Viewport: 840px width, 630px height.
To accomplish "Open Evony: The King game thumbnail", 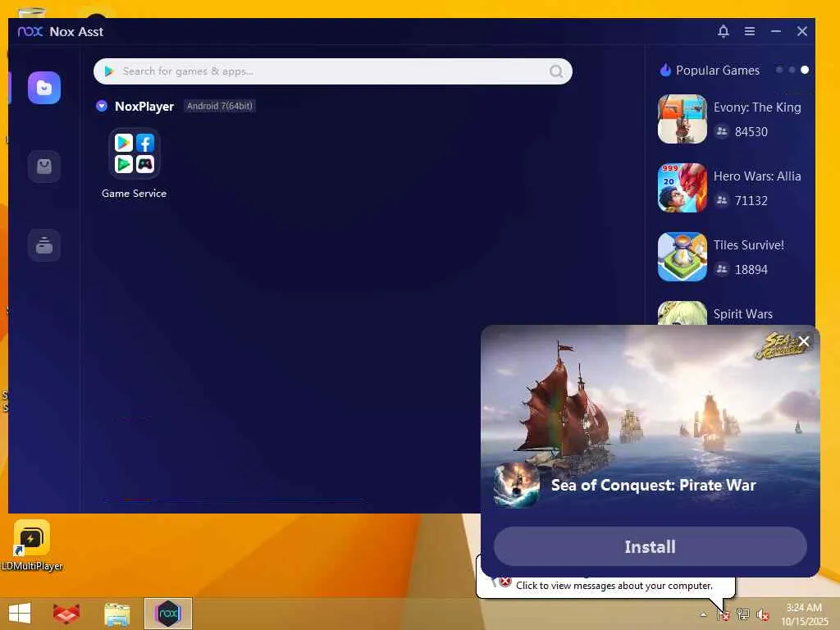I will (x=682, y=119).
